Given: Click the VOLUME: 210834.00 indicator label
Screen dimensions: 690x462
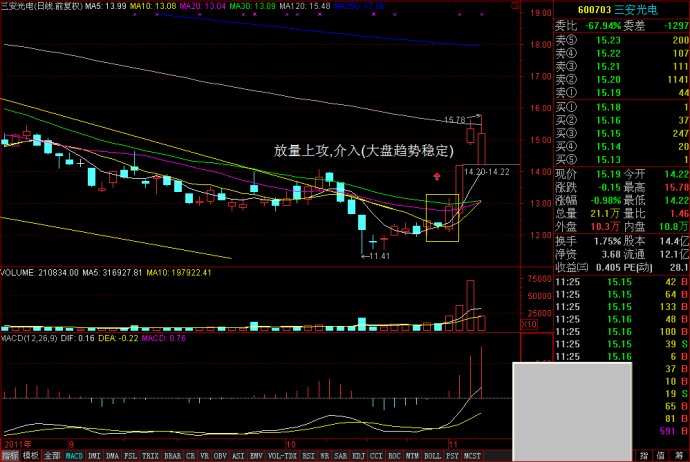Looking at the screenshot, I should tap(39, 273).
